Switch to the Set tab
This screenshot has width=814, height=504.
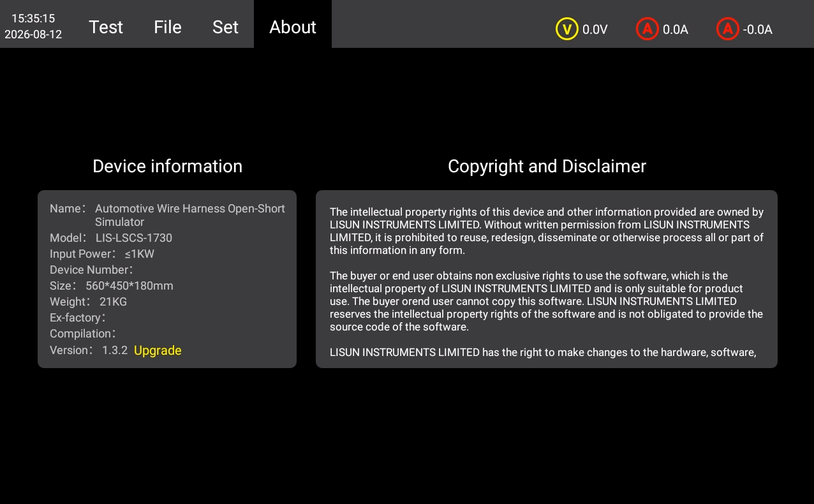(x=225, y=27)
